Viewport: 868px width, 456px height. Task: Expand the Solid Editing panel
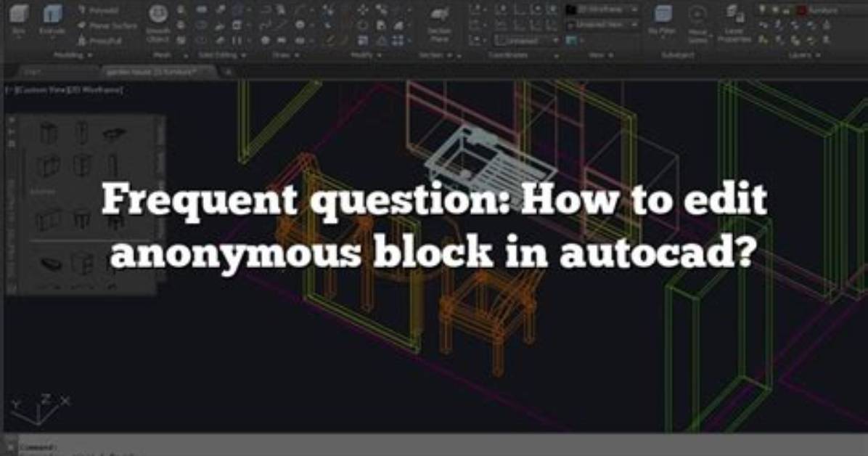coord(223,56)
